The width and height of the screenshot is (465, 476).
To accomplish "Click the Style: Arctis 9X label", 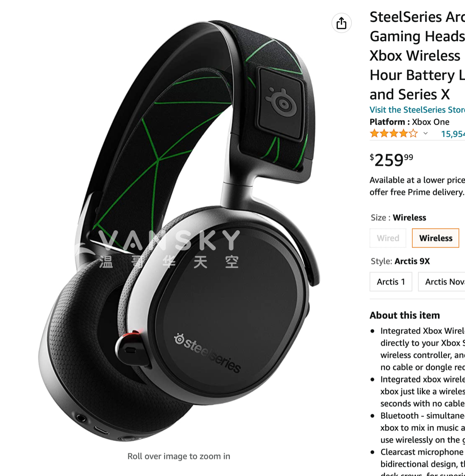I will tap(400, 261).
